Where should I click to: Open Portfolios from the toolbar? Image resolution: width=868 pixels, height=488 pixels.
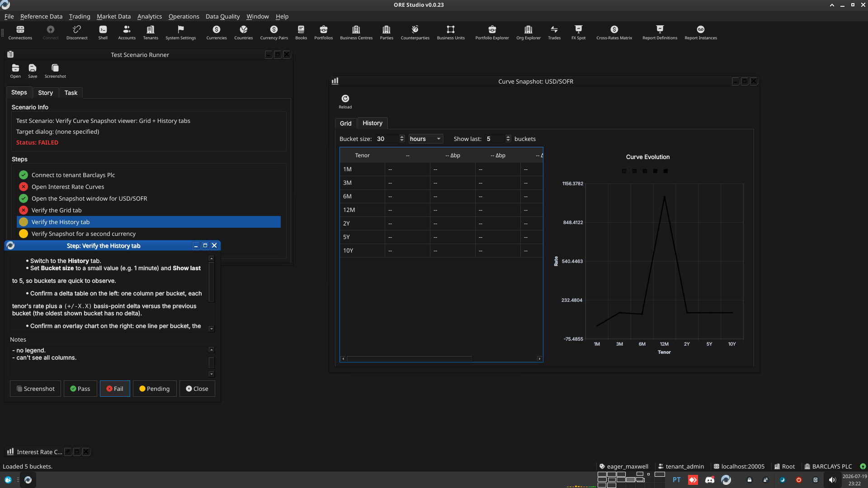(x=324, y=32)
